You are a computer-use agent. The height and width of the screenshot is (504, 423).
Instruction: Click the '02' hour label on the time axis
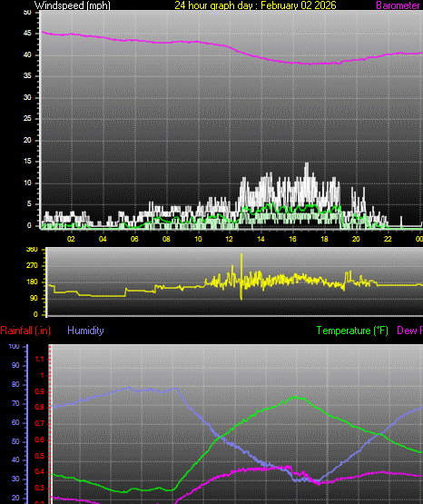click(x=71, y=239)
